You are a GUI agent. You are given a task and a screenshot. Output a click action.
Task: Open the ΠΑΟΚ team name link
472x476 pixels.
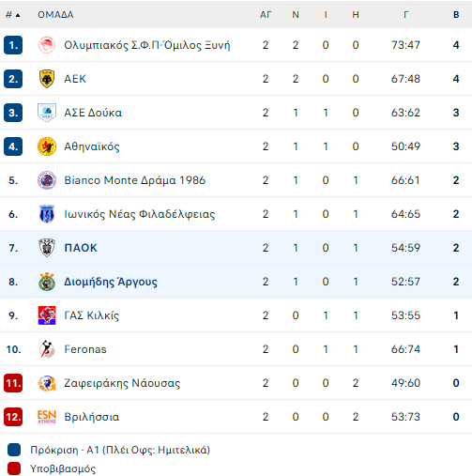click(x=81, y=248)
